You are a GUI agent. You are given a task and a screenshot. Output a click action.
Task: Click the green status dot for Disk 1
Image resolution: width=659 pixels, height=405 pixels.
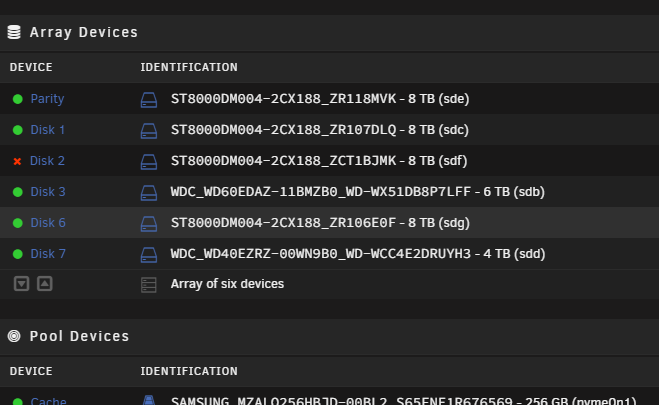click(18, 130)
